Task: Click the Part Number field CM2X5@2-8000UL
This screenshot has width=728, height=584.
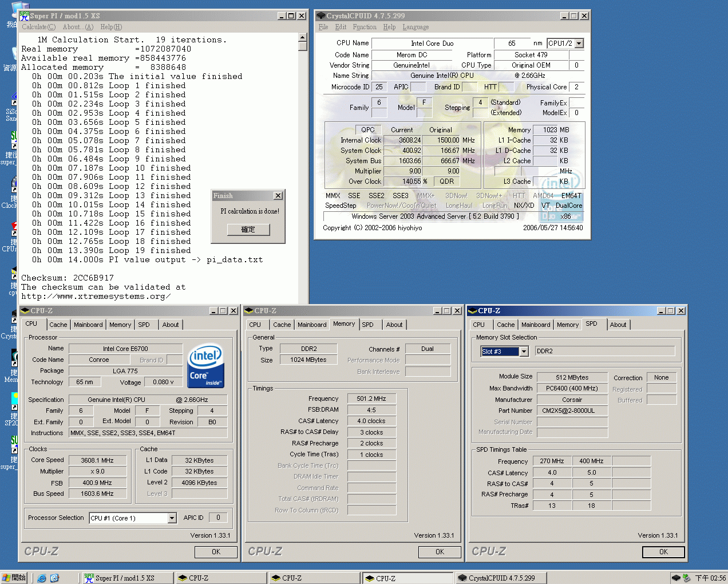Action: pos(572,411)
